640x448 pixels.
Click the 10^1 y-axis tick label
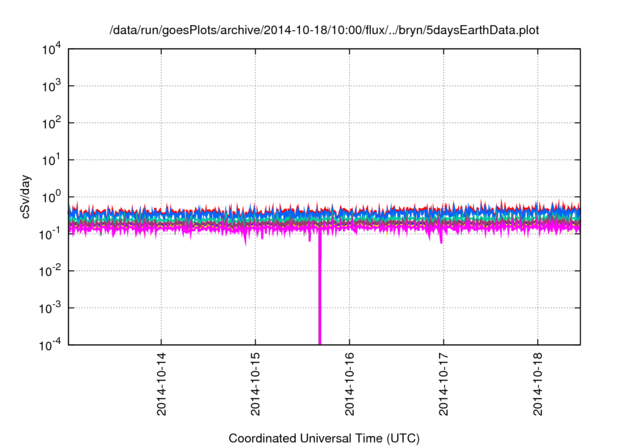(51, 160)
